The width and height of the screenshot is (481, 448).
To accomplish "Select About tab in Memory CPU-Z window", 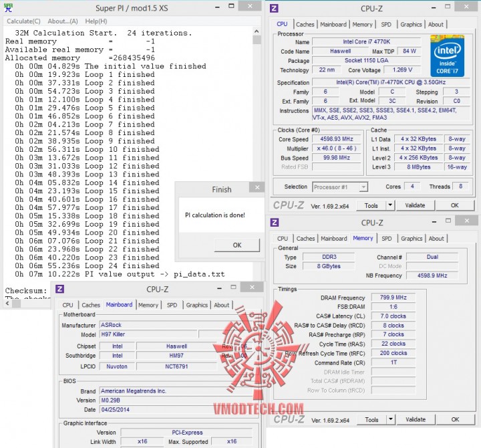I will 436,239.
